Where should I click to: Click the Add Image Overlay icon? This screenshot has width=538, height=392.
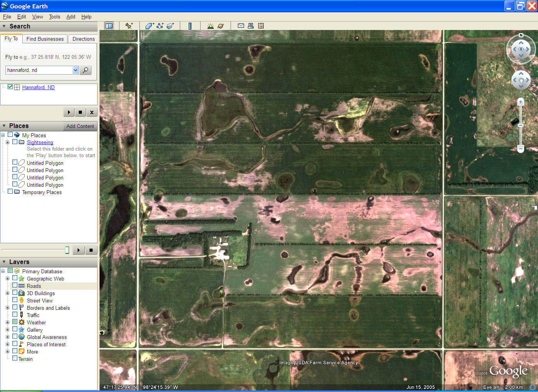(x=170, y=26)
